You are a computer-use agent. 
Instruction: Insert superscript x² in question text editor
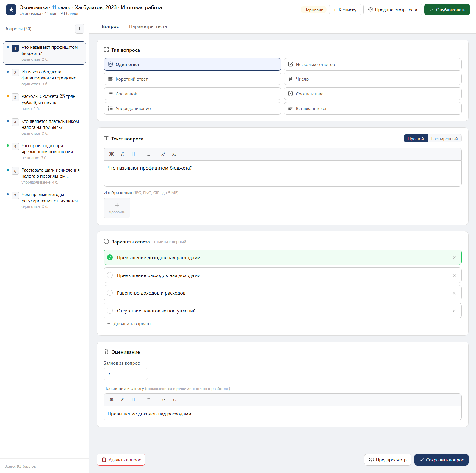point(163,154)
